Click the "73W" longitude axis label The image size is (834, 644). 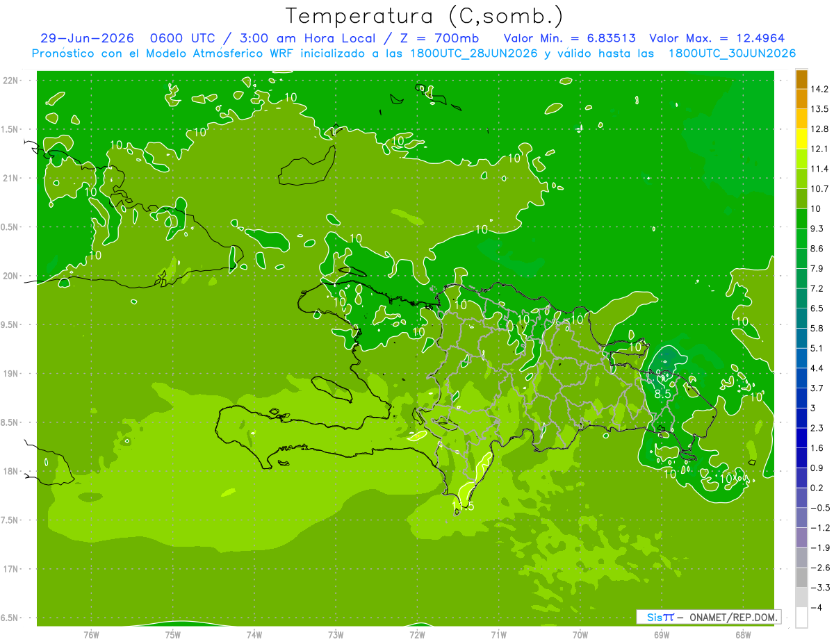pos(336,634)
